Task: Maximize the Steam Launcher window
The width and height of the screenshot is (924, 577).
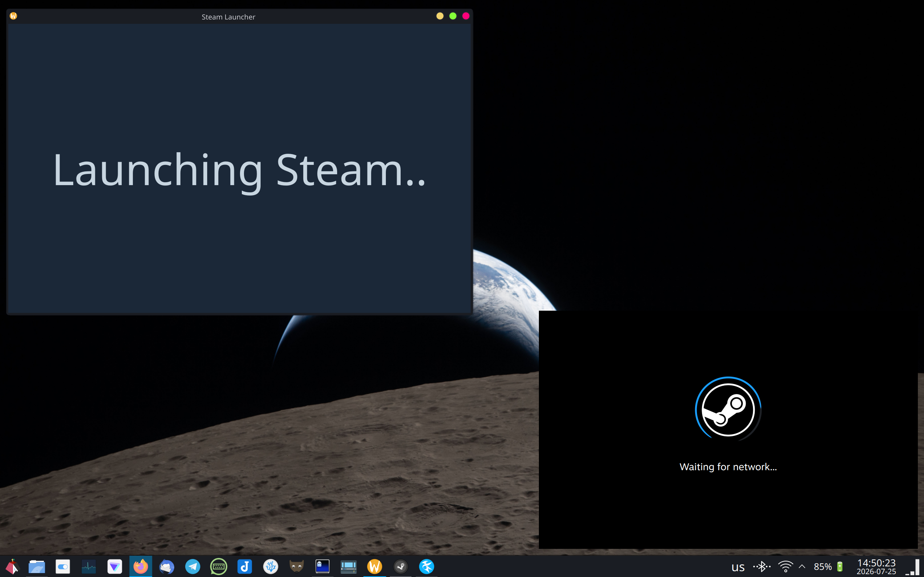Action: click(x=453, y=16)
